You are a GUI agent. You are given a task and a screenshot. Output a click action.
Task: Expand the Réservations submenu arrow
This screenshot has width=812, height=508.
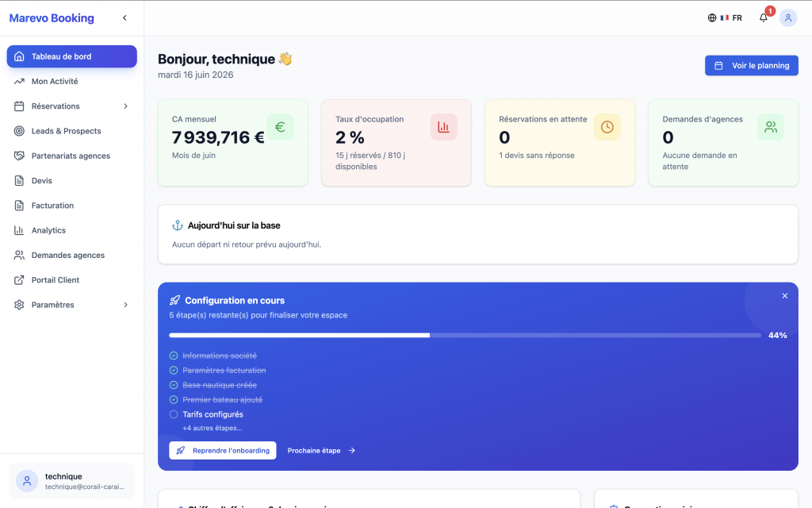125,106
